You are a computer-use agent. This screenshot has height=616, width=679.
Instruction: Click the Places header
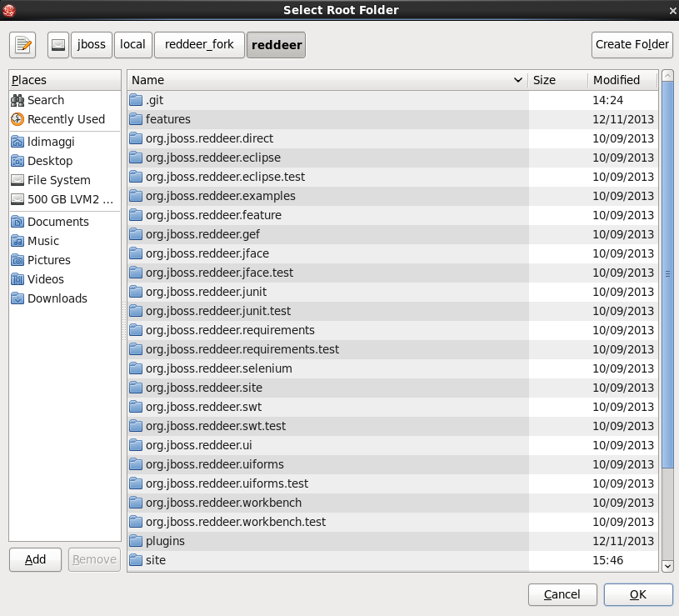65,80
